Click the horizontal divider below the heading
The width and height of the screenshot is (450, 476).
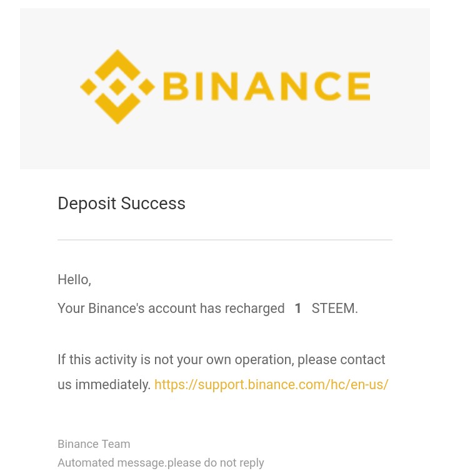coord(225,240)
